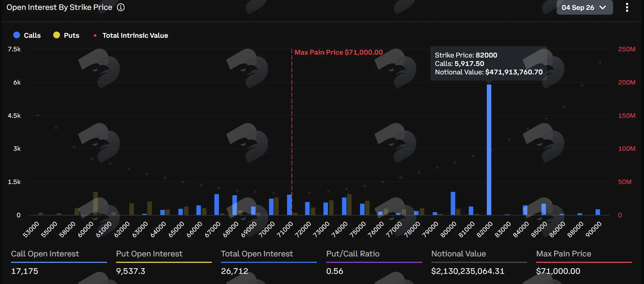Click the 'Strike Price: 82000' tooltip line
Screen dimensions: 644x284
466,55
